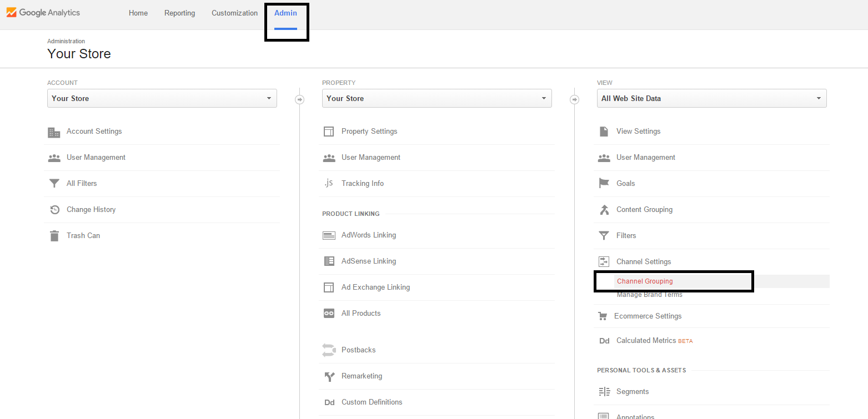Click the All Products link icon
868x419 pixels.
[329, 313]
